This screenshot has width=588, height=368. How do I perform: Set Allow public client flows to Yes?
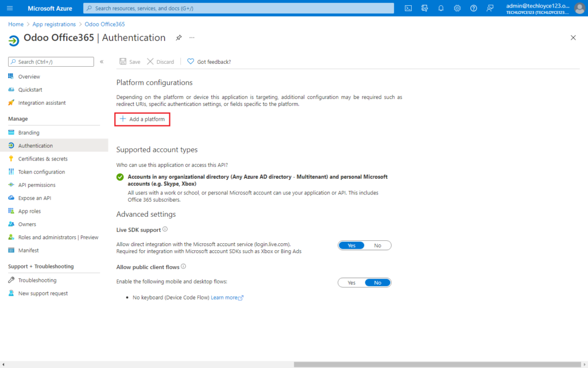(x=351, y=283)
